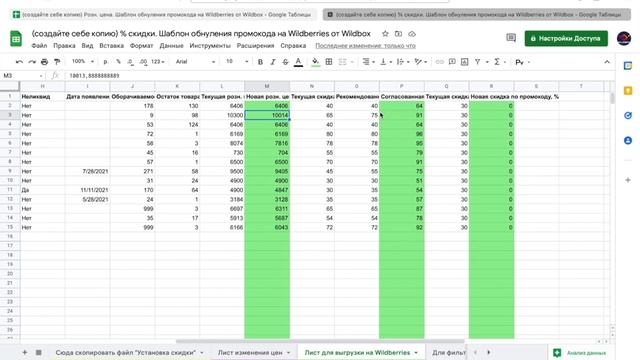The image size is (640, 360).
Task: Print the spreadsheet using the printer icon
Action: (44, 62)
